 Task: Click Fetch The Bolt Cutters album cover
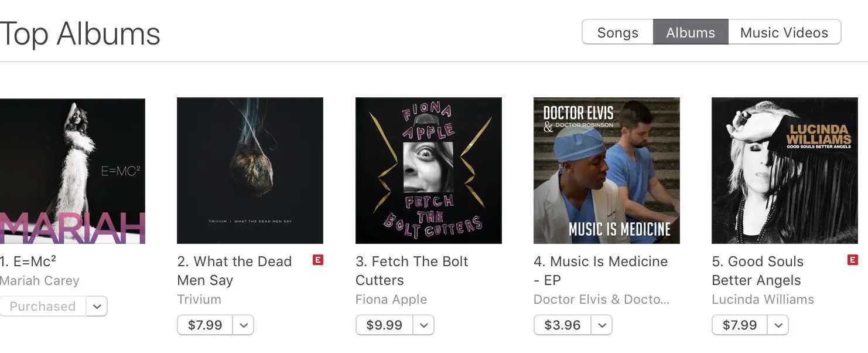point(428,171)
